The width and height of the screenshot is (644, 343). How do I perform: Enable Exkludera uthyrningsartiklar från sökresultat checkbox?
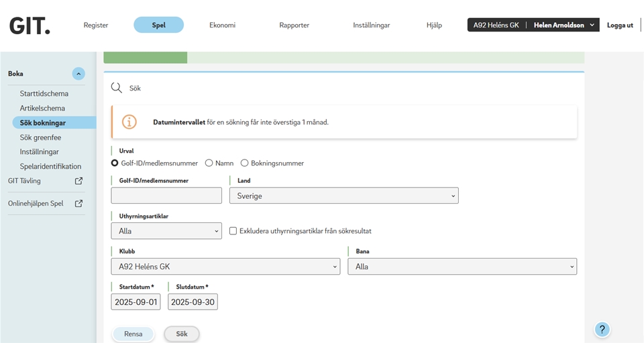233,231
